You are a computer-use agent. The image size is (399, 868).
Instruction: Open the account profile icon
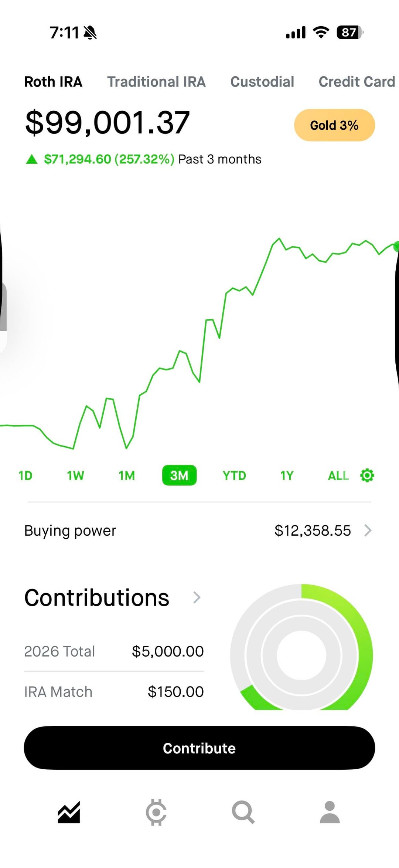coord(330,812)
